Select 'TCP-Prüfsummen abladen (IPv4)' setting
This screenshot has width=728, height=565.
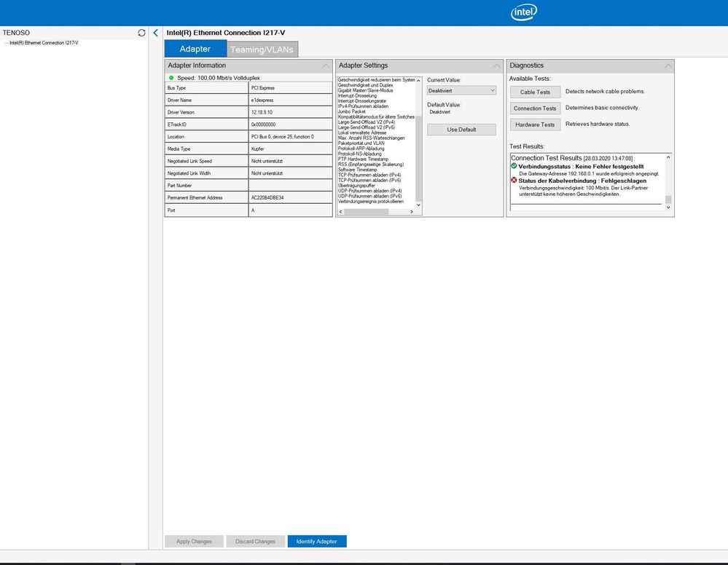[369, 175]
